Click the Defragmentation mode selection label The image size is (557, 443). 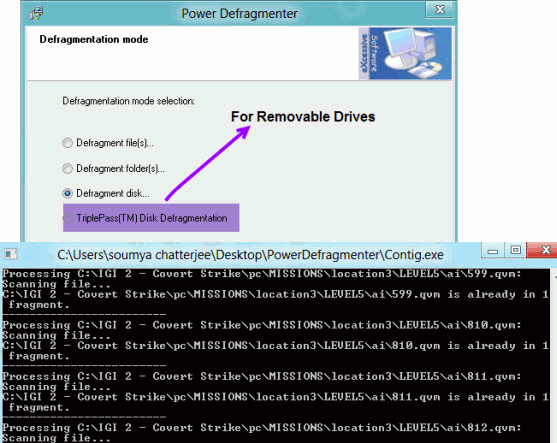(x=129, y=101)
